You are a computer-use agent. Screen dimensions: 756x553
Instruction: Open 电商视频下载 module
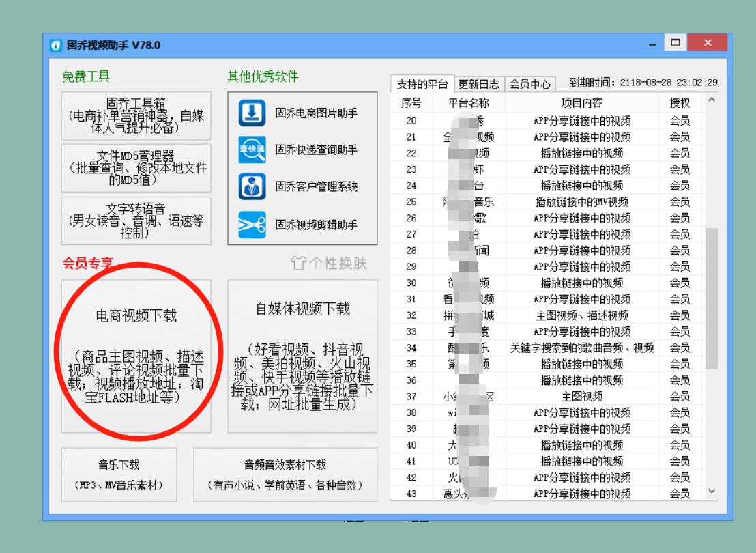[x=136, y=356]
